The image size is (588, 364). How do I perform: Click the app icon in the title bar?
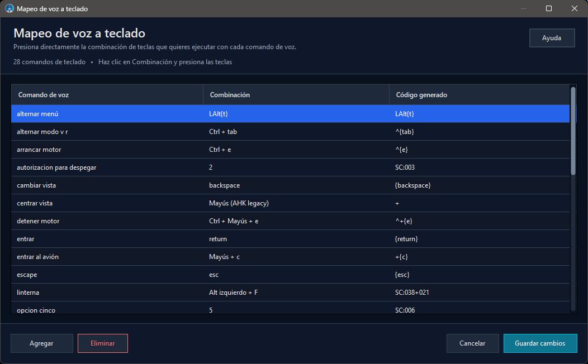(10, 8)
